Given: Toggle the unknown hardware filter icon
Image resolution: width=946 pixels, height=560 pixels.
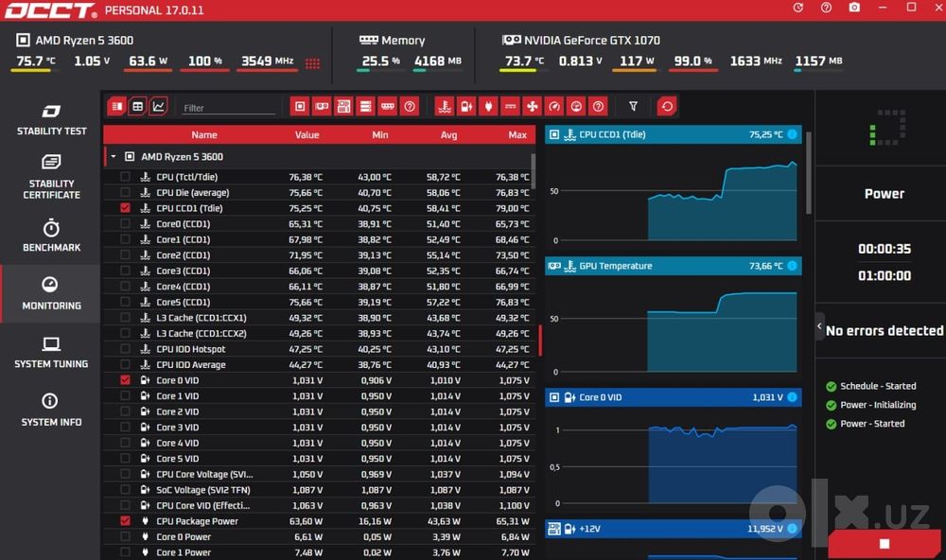Looking at the screenshot, I should click(x=410, y=107).
